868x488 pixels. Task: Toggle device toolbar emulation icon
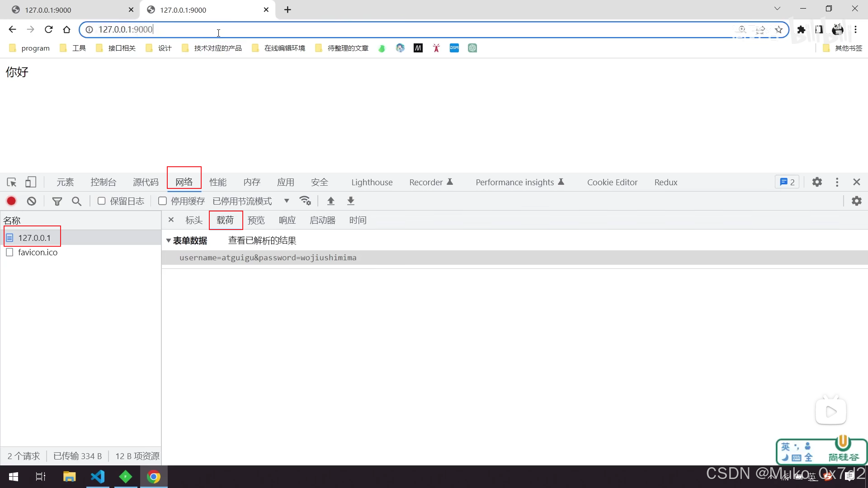tap(30, 182)
